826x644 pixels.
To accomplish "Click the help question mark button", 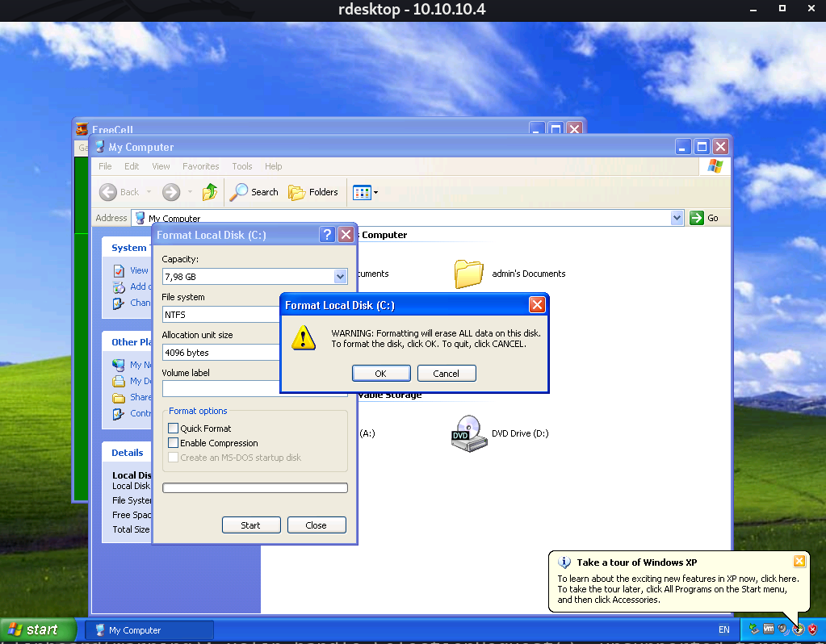I will click(x=327, y=234).
